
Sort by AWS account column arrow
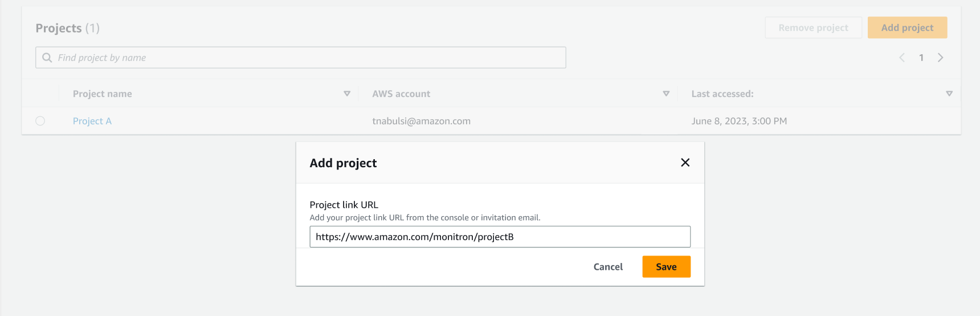tap(666, 94)
